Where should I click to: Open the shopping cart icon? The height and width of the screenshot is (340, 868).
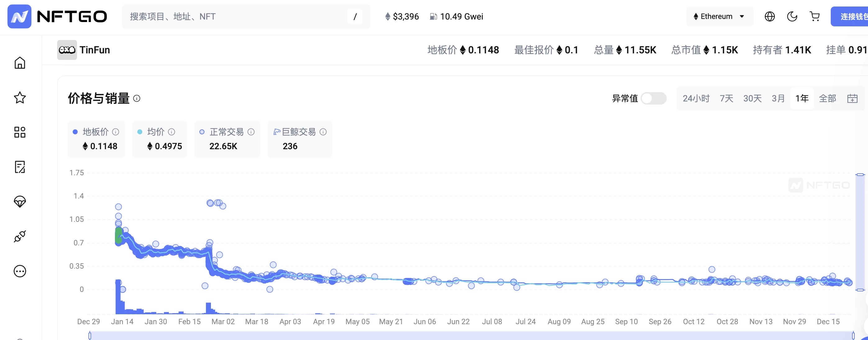pos(815,16)
